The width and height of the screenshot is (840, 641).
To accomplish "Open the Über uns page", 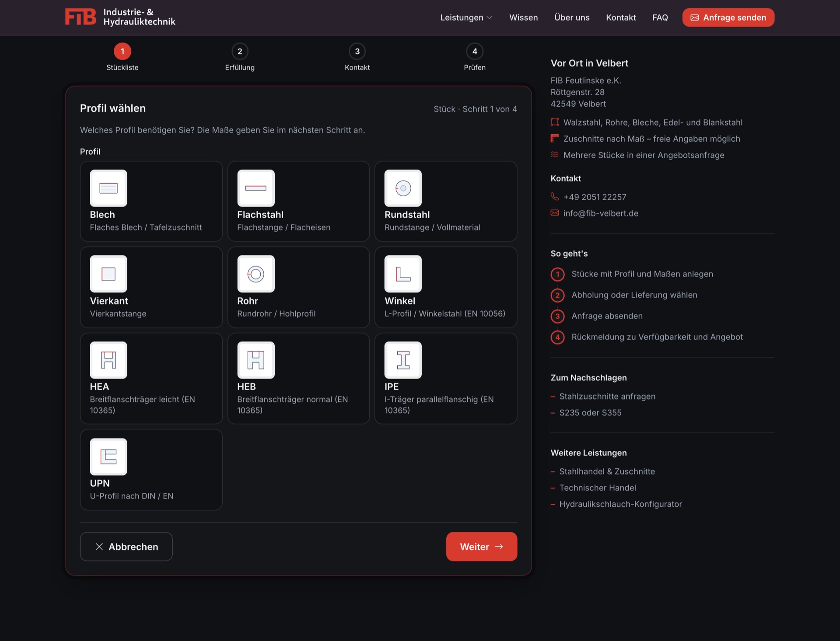I will tap(572, 17).
